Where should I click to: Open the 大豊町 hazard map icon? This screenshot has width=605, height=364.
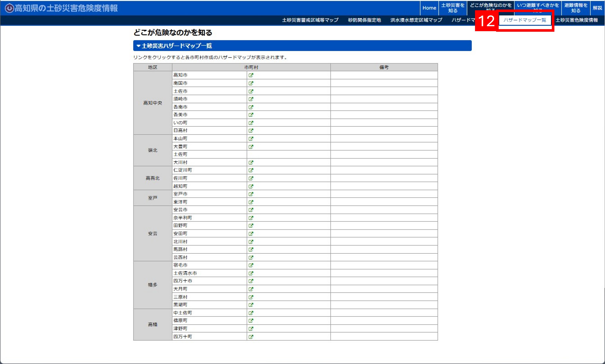[251, 147]
